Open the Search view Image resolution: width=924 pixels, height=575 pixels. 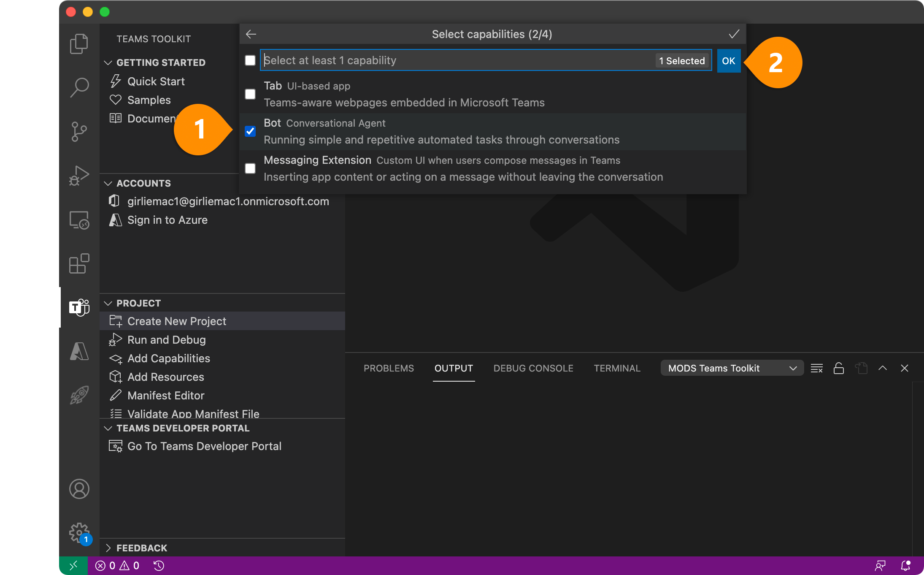(x=79, y=87)
